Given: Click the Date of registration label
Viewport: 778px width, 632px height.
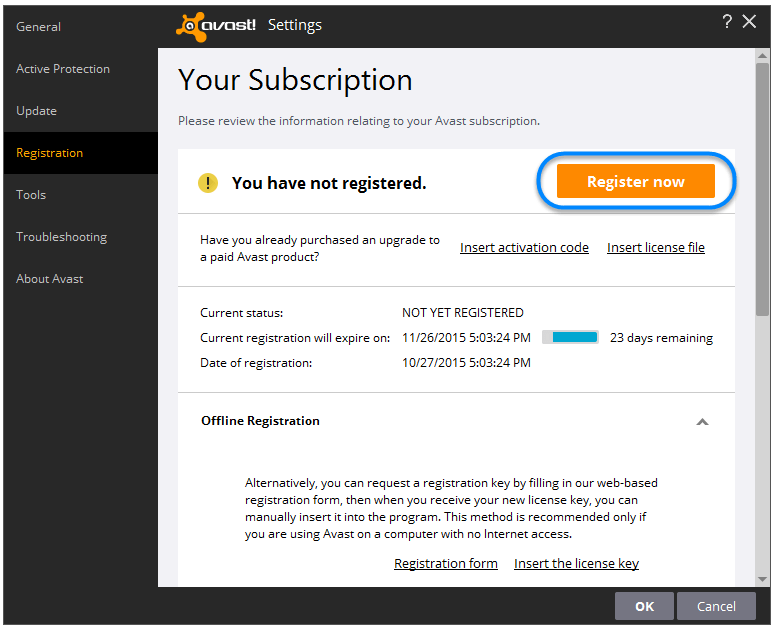Looking at the screenshot, I should coord(256,363).
